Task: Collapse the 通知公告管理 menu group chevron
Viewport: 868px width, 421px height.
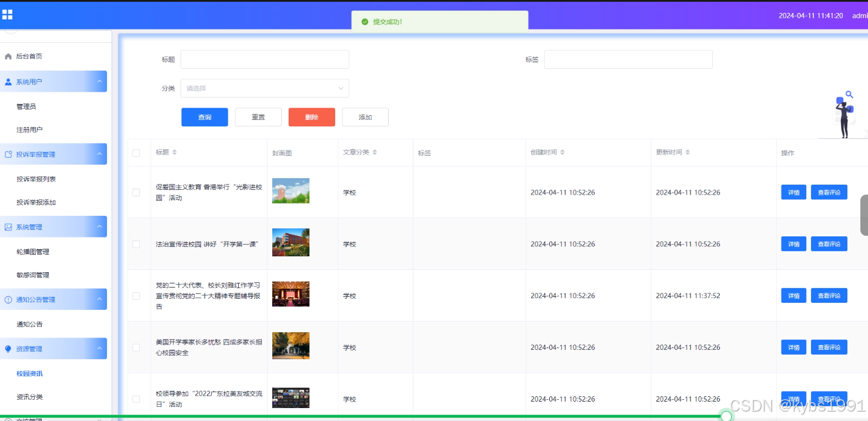Action: pos(99,299)
